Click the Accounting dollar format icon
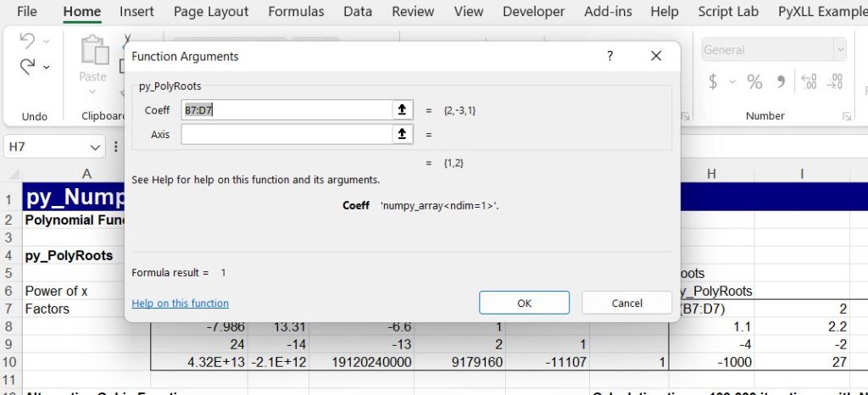 click(x=714, y=82)
